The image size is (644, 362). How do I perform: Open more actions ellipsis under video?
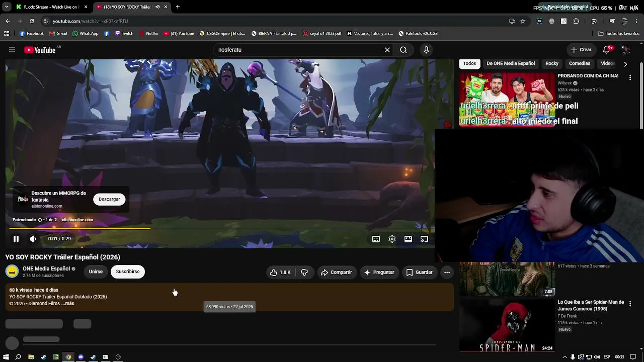tap(447, 273)
